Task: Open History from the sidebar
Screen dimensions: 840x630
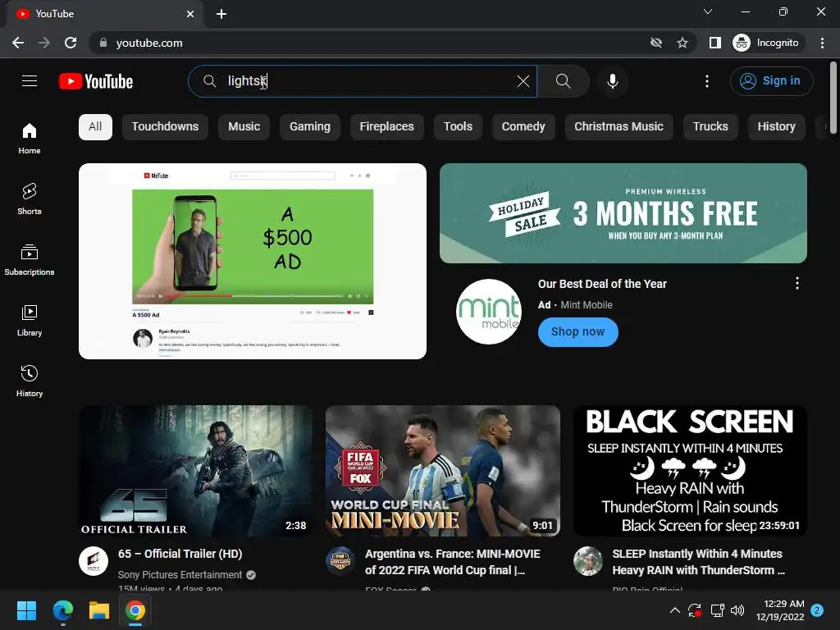Action: point(30,381)
